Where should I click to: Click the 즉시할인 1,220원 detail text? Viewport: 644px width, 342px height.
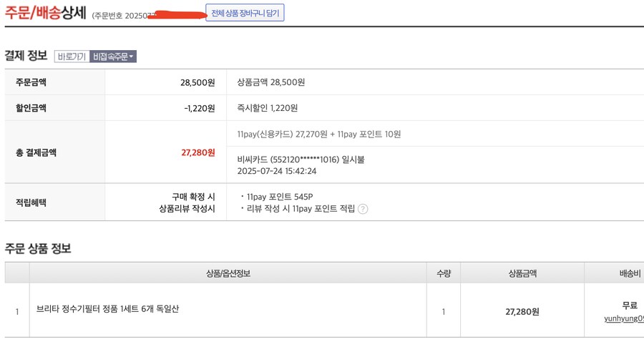tap(267, 108)
